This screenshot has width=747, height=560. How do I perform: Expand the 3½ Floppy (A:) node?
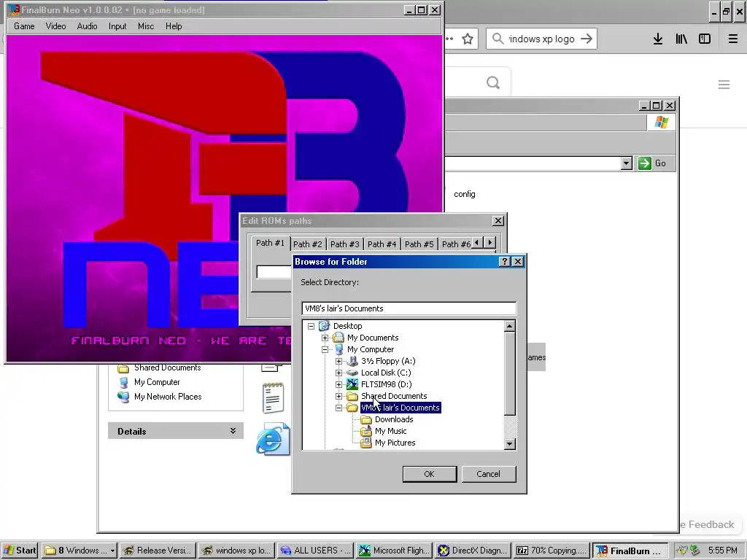pyautogui.click(x=338, y=361)
